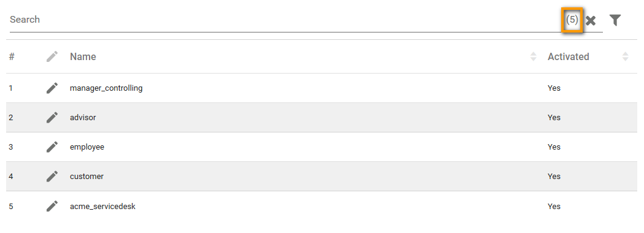Screen dimensions: 644x233
Task: Click the result count (5) indicator
Action: [572, 19]
